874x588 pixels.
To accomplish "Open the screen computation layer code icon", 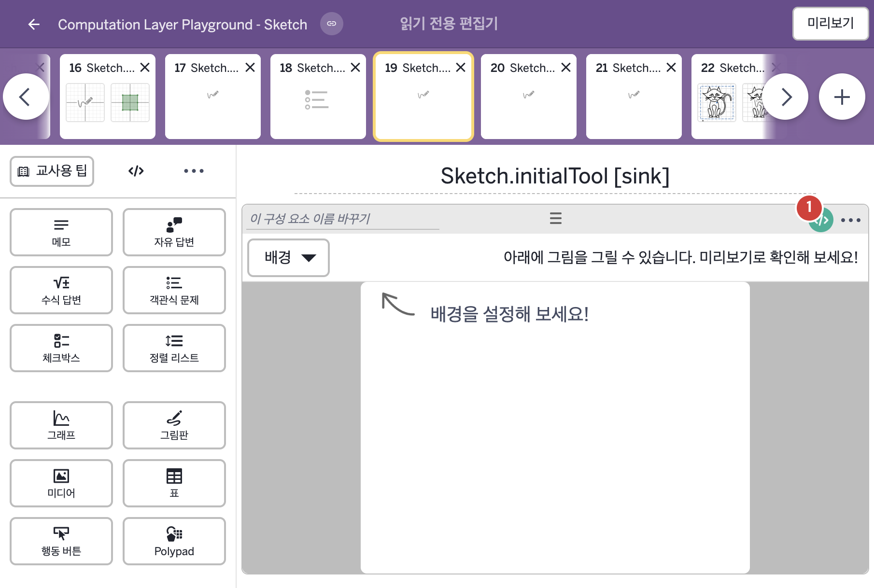I will click(136, 171).
